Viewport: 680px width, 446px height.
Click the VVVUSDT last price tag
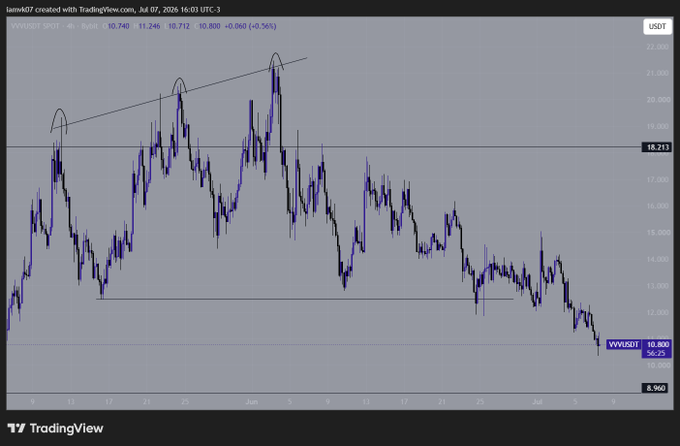(623, 344)
